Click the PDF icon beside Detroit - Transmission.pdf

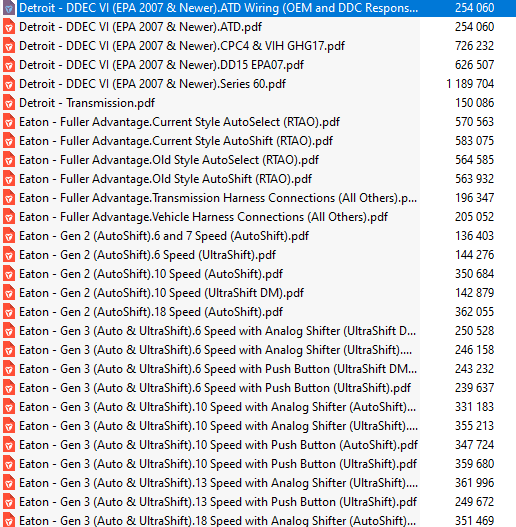pyautogui.click(x=9, y=103)
